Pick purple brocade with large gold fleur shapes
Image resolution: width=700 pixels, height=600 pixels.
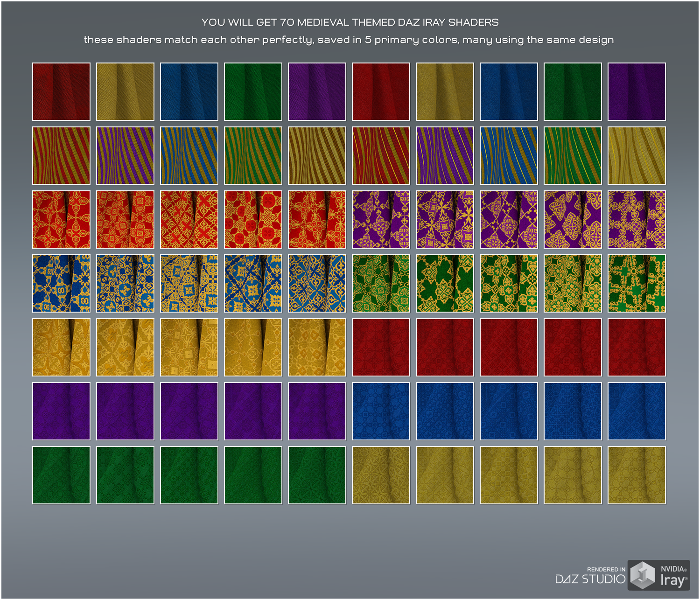point(573,219)
